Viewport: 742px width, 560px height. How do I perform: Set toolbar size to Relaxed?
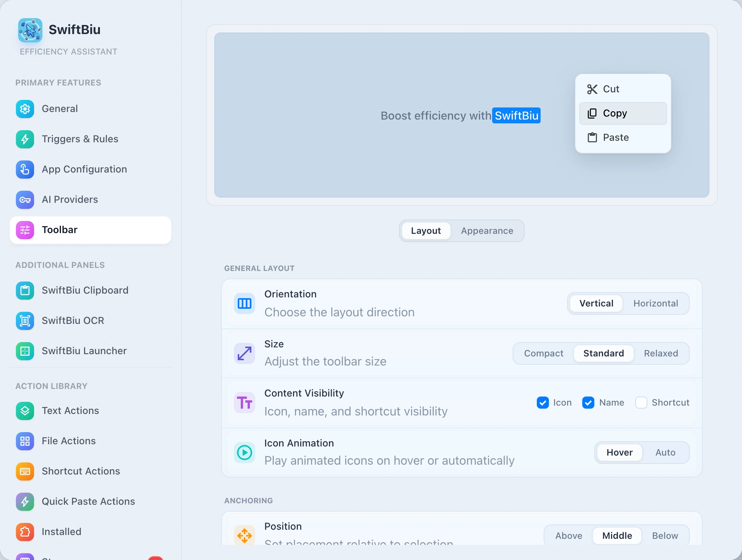661,353
